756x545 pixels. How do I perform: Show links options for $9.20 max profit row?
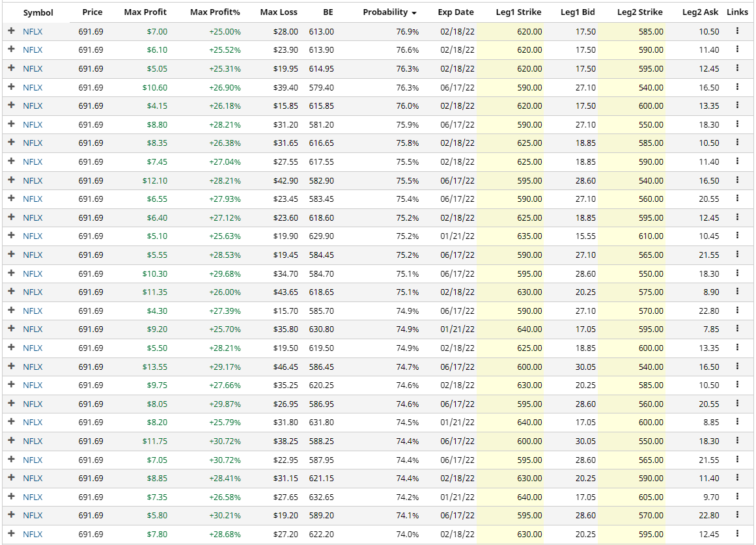(737, 328)
